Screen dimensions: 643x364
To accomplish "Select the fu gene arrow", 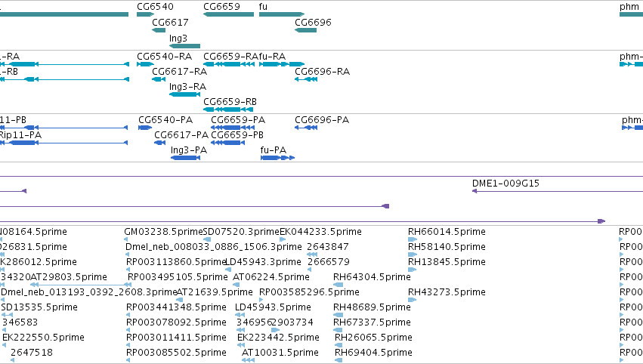I will (x=282, y=14).
